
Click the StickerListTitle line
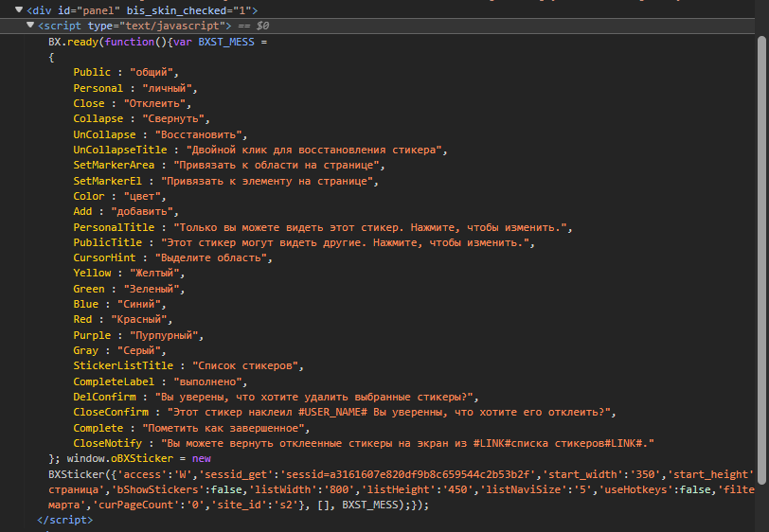tap(188, 365)
